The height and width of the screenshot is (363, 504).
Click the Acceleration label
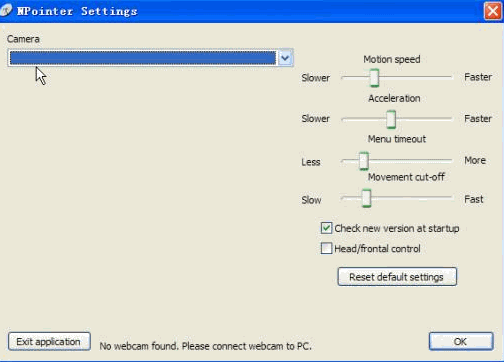(x=394, y=98)
